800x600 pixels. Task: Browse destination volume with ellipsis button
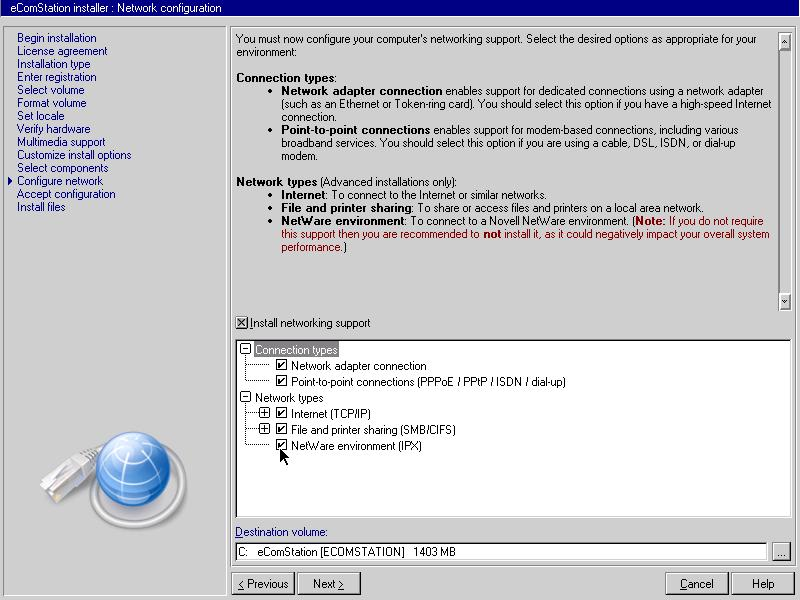click(x=781, y=552)
